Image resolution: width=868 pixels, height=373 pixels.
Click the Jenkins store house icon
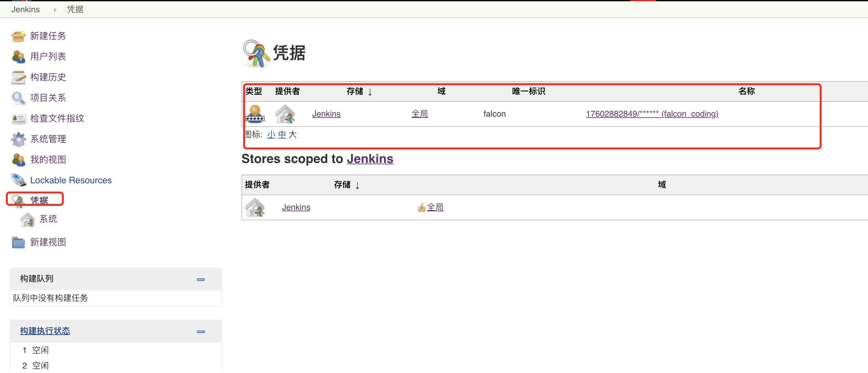tap(255, 207)
